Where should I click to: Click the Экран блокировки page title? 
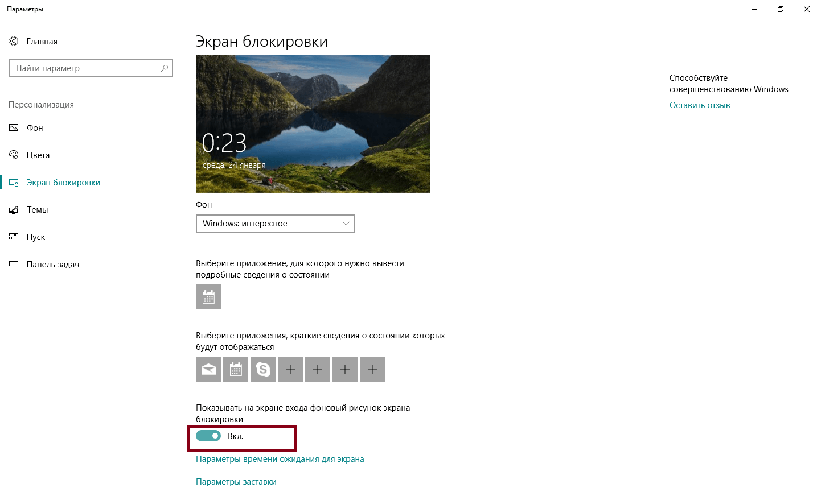261,42
